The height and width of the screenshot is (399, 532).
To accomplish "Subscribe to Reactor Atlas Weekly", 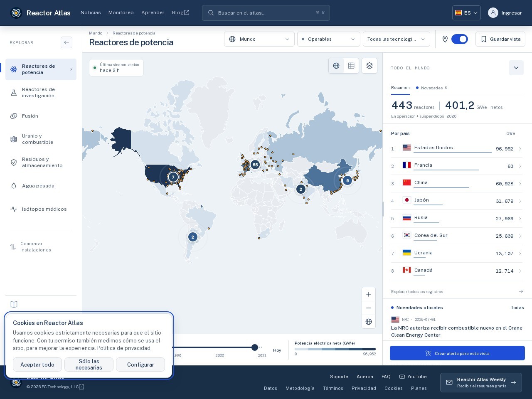I will click(x=481, y=382).
